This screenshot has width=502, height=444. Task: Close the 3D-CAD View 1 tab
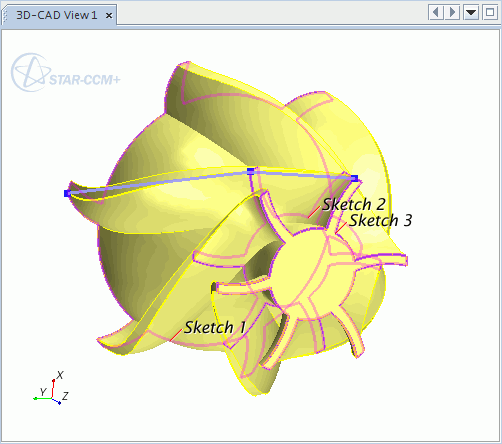[109, 15]
